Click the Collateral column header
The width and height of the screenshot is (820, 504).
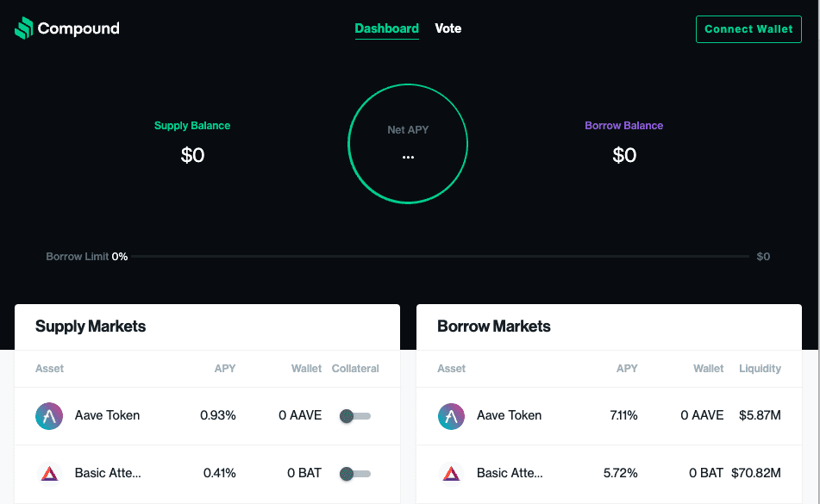(355, 369)
